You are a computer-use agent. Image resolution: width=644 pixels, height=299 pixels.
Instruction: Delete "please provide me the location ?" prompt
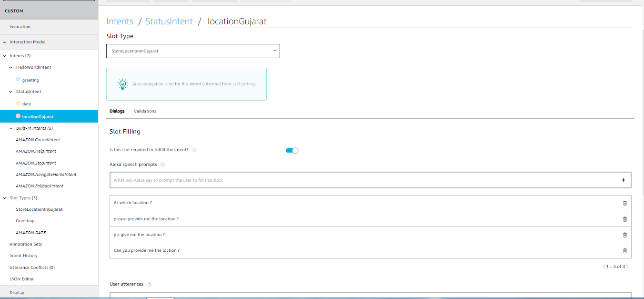click(625, 219)
